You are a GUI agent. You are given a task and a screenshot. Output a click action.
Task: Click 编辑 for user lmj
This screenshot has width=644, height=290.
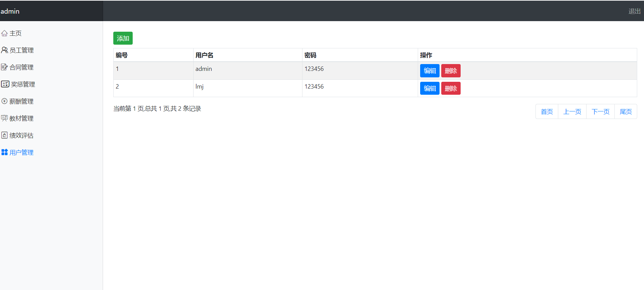point(430,89)
